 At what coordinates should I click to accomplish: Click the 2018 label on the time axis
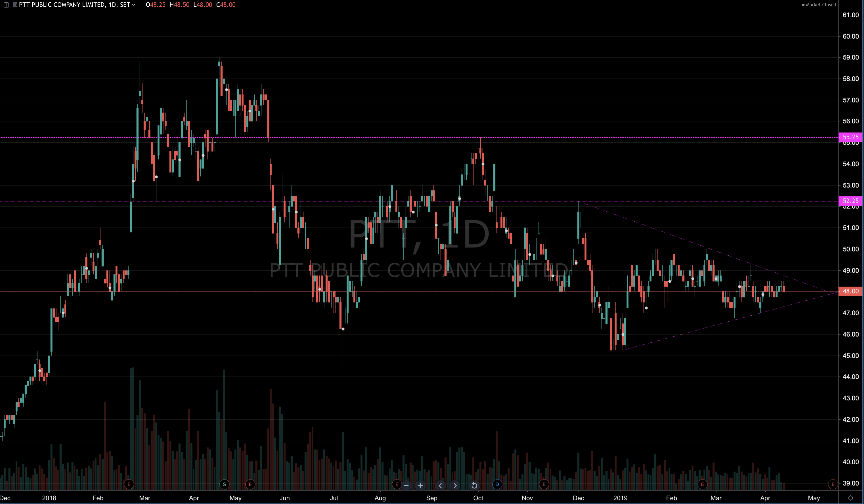(49, 498)
